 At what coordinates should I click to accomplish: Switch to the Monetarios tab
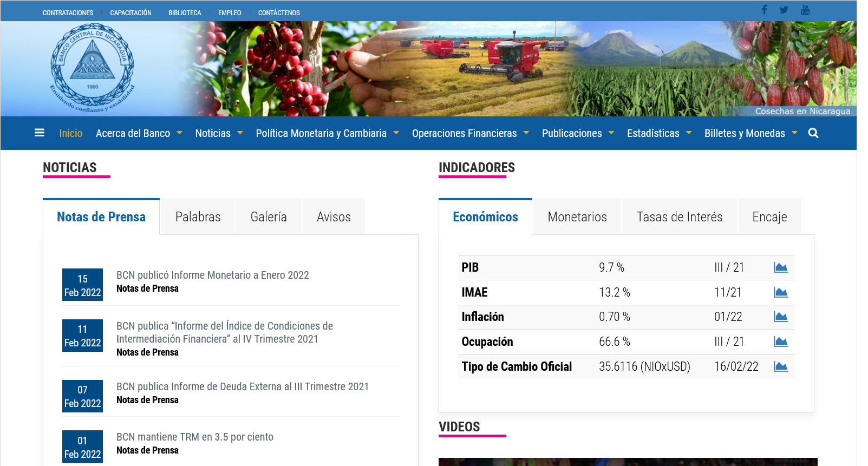coord(577,217)
